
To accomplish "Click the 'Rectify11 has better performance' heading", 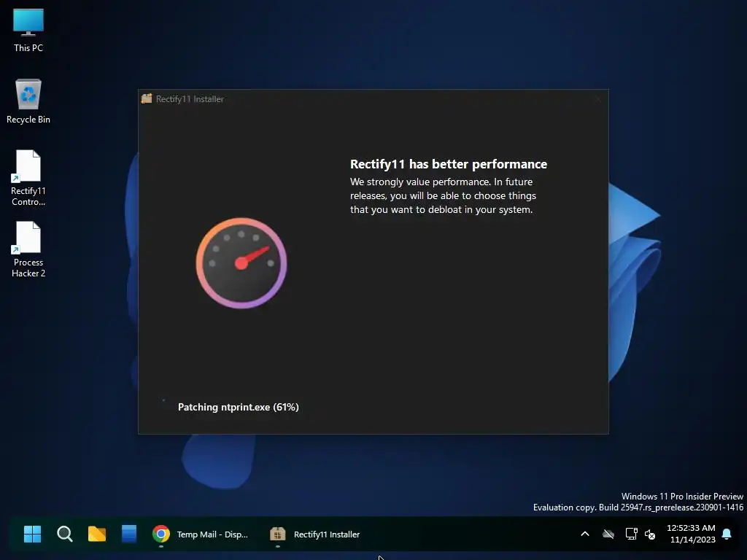I will [x=449, y=164].
